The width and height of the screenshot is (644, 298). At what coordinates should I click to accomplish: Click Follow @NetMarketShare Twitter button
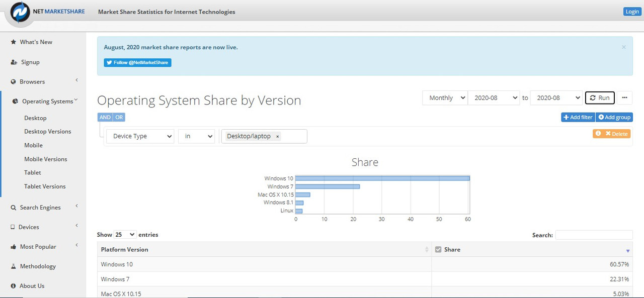point(138,63)
